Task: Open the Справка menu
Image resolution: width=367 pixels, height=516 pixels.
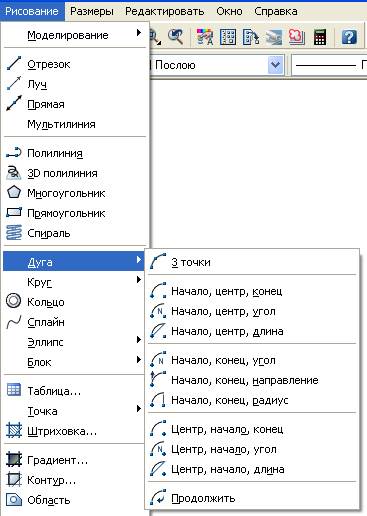Action: tap(276, 11)
